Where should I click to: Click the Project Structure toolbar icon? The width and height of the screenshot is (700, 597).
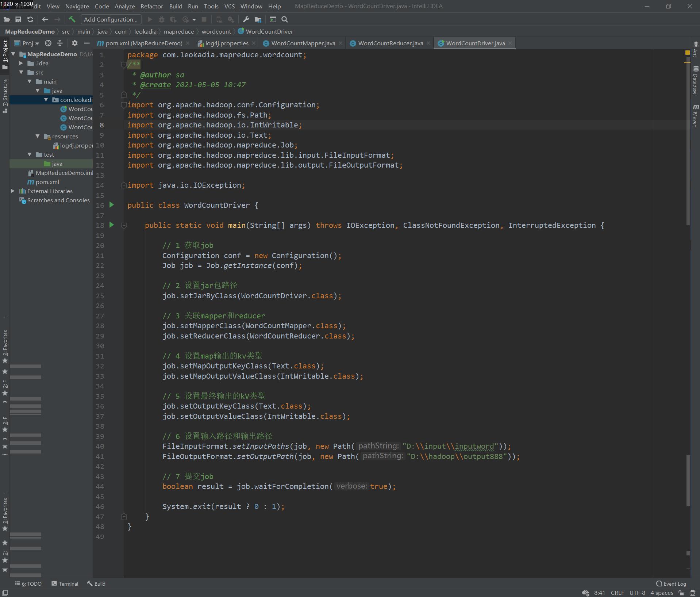pyautogui.click(x=258, y=19)
